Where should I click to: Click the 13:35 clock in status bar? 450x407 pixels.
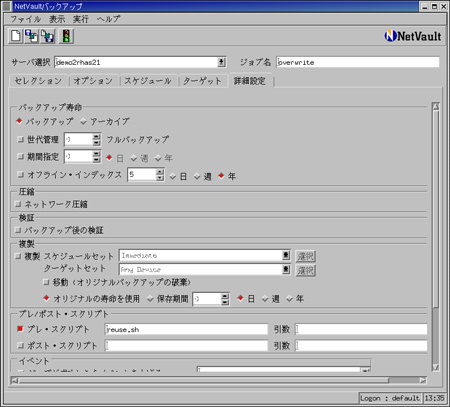434,398
